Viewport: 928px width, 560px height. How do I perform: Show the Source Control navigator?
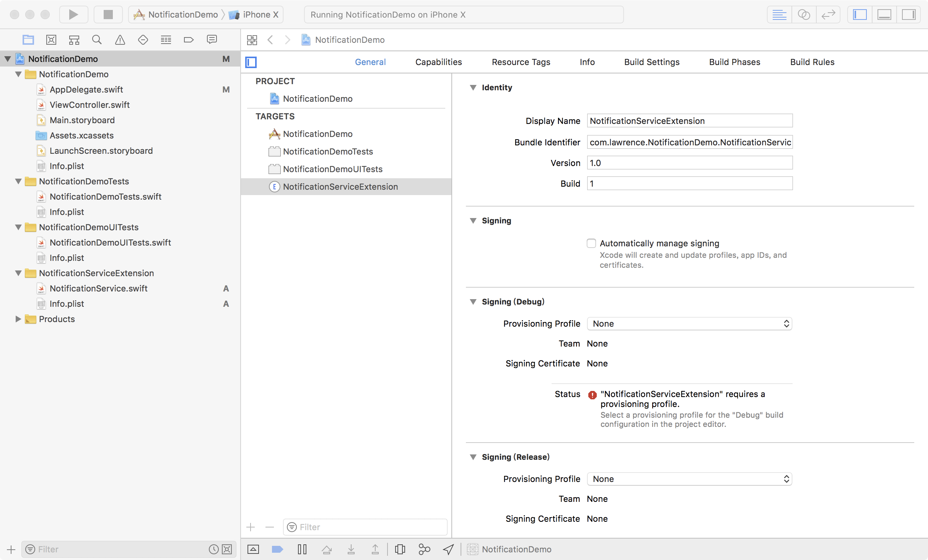click(51, 40)
